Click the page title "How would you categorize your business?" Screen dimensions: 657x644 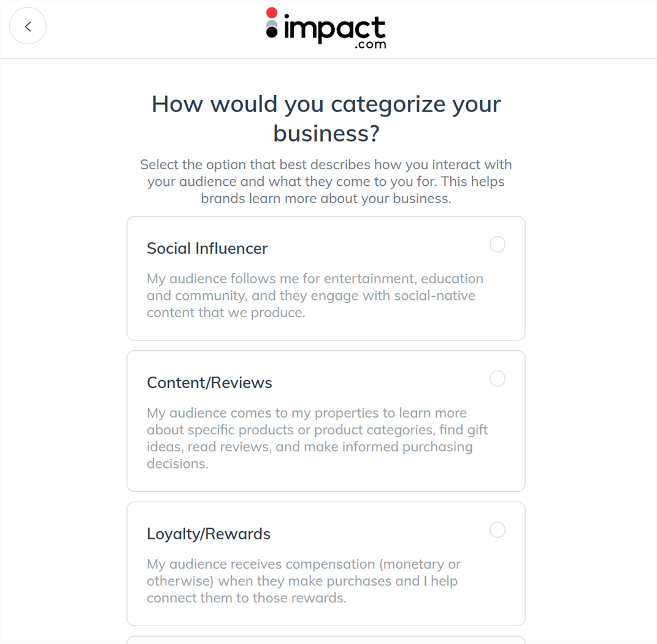[x=326, y=118]
